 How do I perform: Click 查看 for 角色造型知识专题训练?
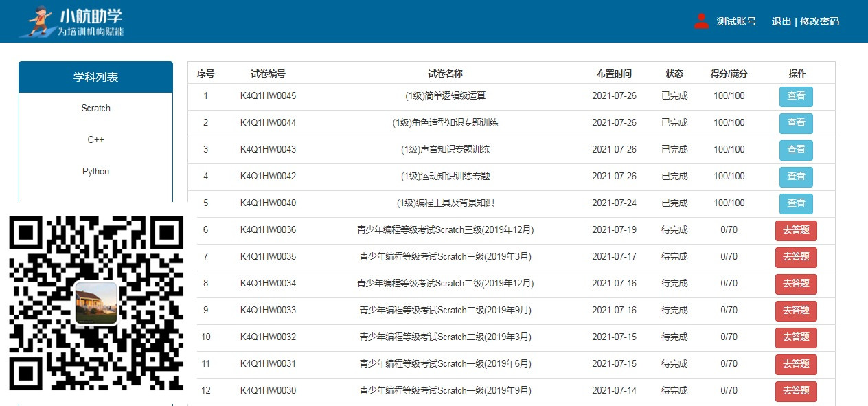pyautogui.click(x=796, y=123)
